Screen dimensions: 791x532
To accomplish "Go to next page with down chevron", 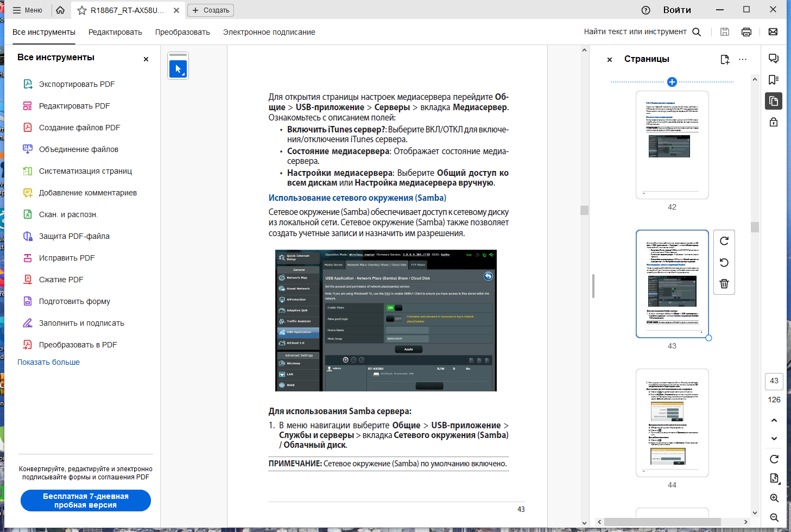I will [x=774, y=439].
